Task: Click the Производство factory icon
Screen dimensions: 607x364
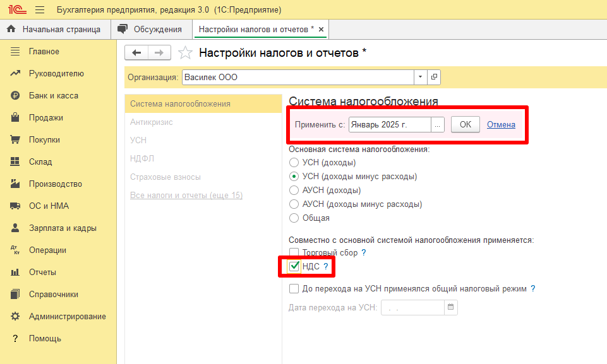Action: [15, 184]
